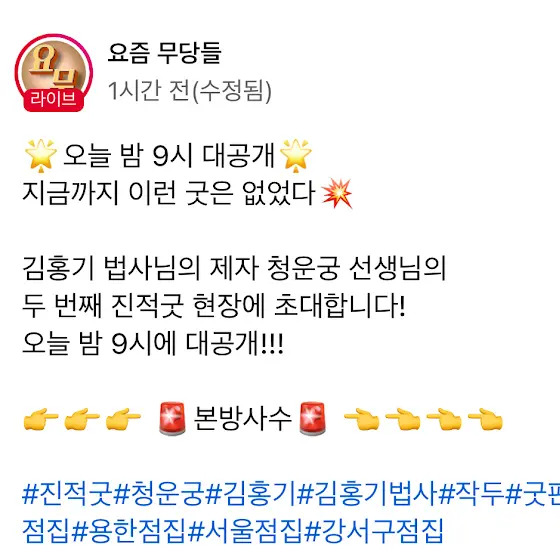Click the siren emoji after 본방사수
This screenshot has width=560, height=560.
click(x=312, y=419)
